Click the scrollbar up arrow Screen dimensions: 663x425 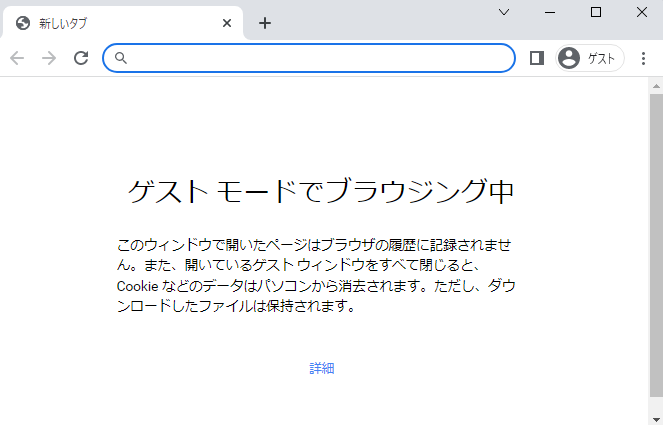pos(656,86)
